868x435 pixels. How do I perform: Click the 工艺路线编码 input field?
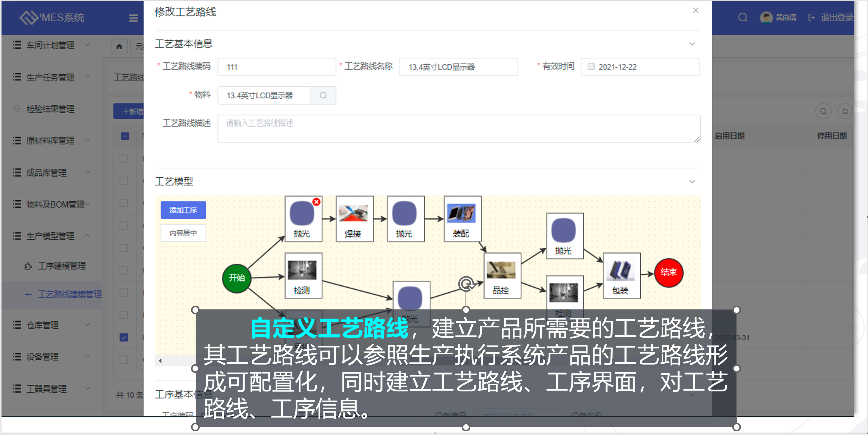[x=277, y=67]
